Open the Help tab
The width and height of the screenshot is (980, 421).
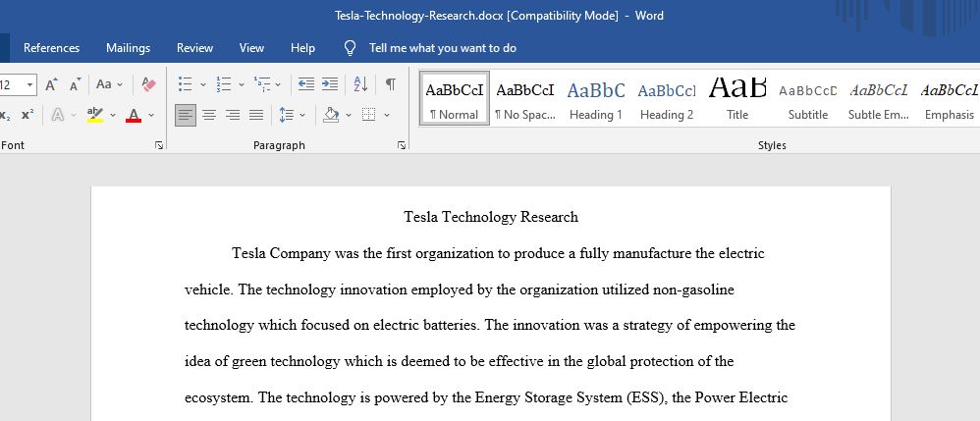302,48
